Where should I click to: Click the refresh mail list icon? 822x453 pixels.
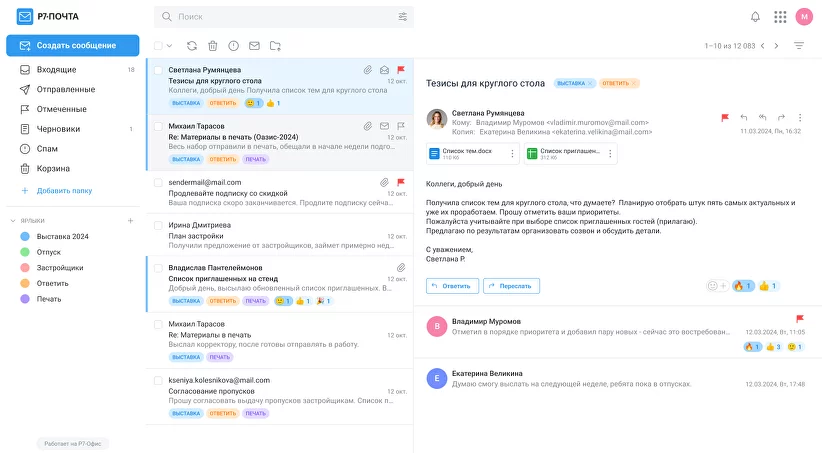coord(191,46)
